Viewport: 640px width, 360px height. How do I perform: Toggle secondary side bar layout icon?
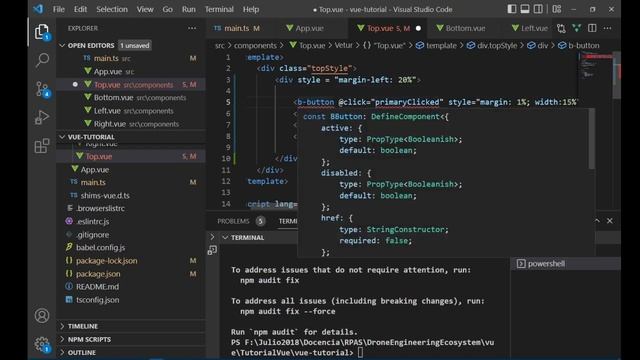tap(538, 9)
